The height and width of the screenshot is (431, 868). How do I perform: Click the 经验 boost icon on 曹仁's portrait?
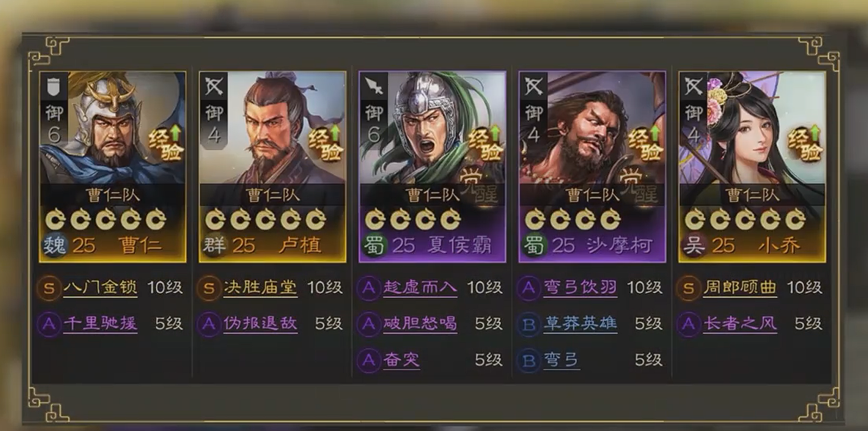click(166, 142)
